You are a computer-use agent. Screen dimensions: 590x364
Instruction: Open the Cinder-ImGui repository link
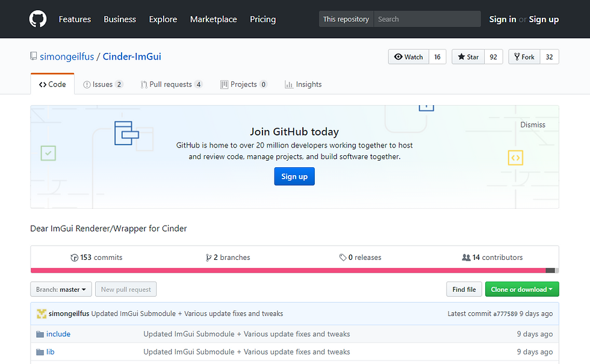[x=132, y=57]
